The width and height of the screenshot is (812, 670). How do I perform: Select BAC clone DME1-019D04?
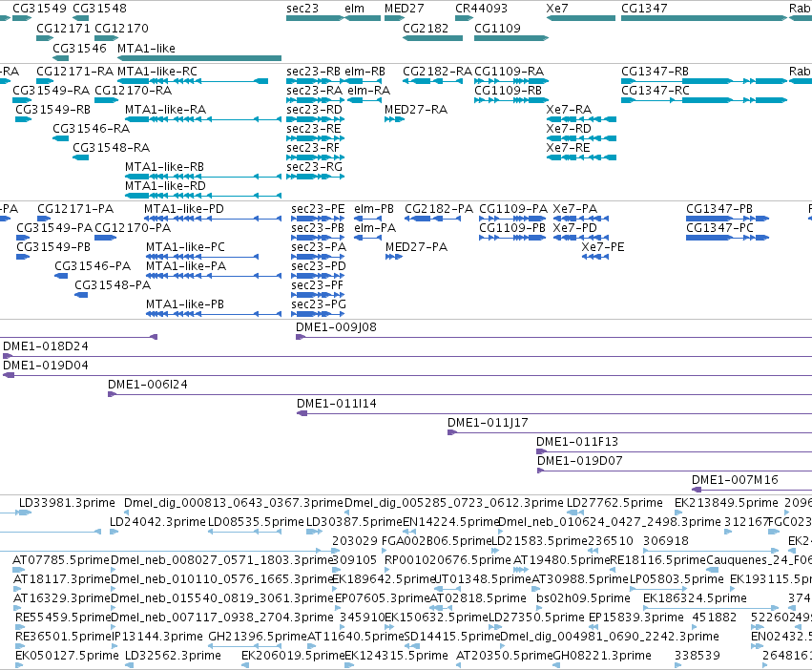pos(407,375)
